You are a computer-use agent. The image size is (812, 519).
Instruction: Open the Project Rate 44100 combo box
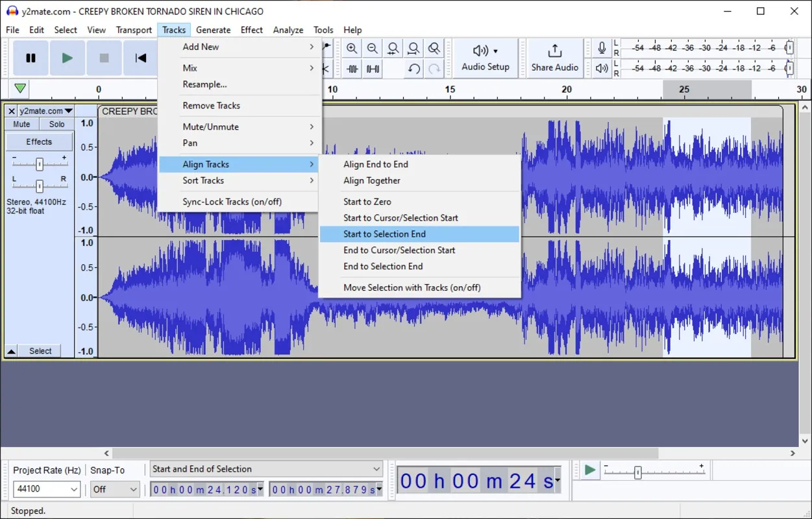pos(47,489)
